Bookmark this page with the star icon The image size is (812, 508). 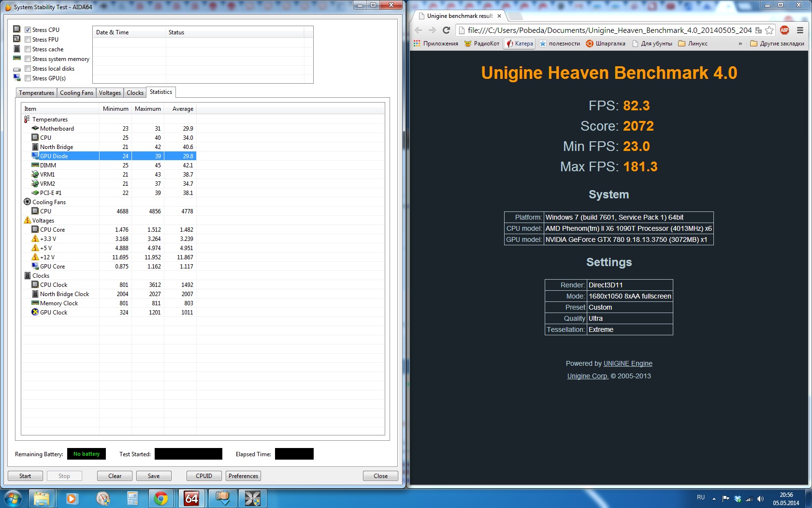(x=769, y=30)
